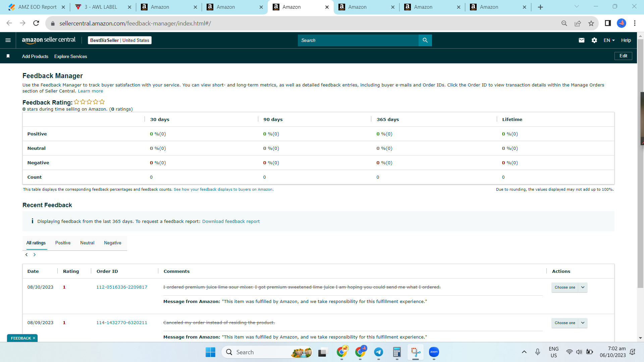Open a new browser tab

[x=540, y=7]
